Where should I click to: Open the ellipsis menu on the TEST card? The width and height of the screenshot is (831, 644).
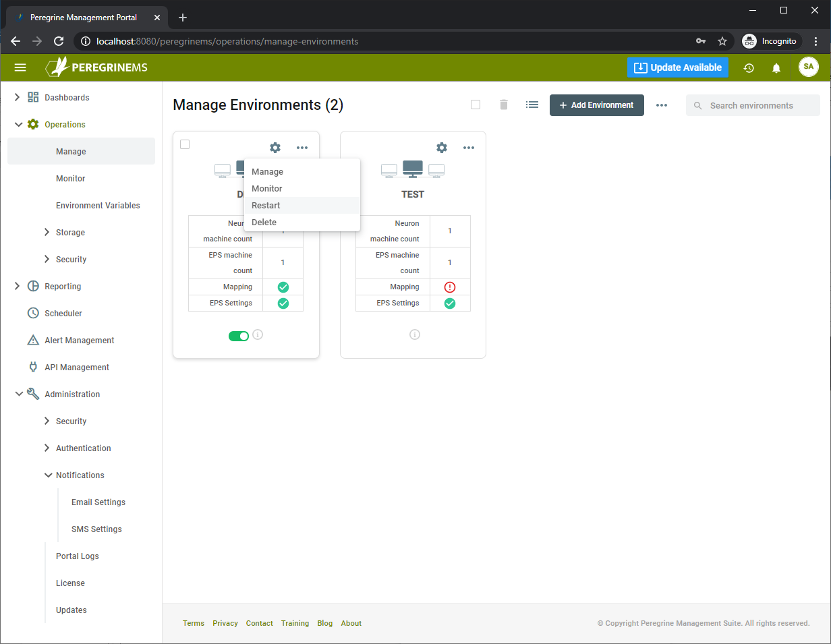pos(469,148)
